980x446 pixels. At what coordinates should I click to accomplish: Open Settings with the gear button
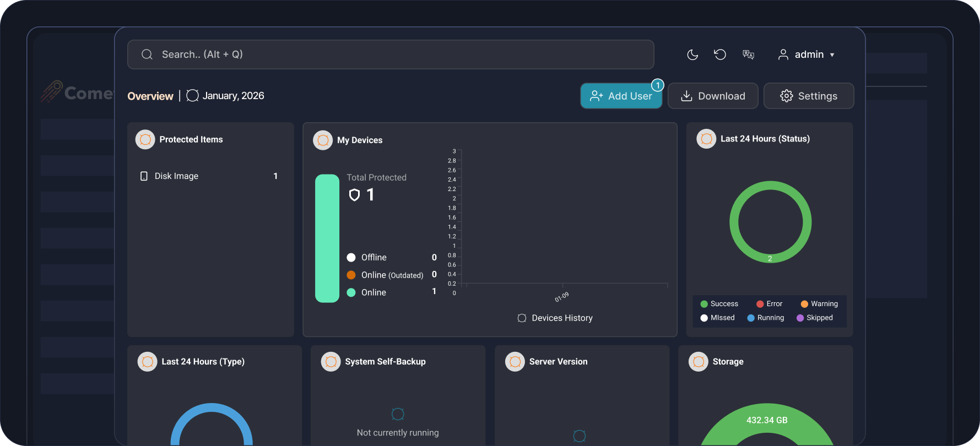pyautogui.click(x=808, y=96)
